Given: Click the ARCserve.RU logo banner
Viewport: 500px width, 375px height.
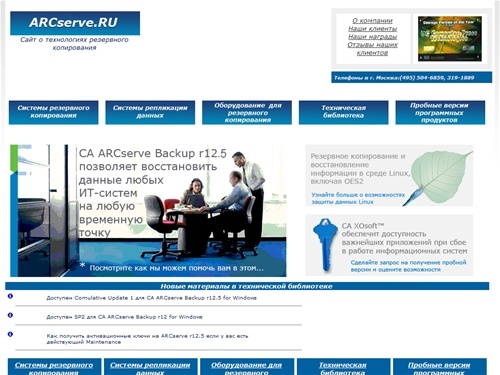Looking at the screenshot, I should coord(75,23).
